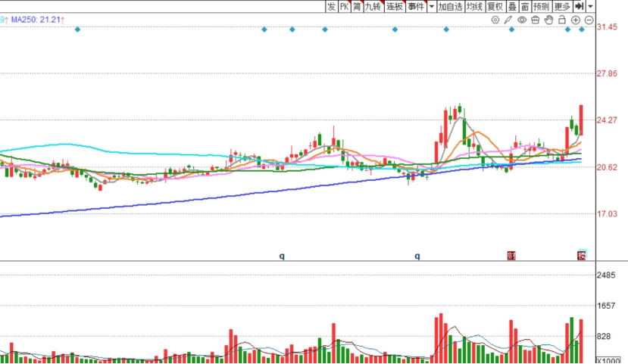Toggle the 连板 button
This screenshot has height=364, width=628.
395,6
